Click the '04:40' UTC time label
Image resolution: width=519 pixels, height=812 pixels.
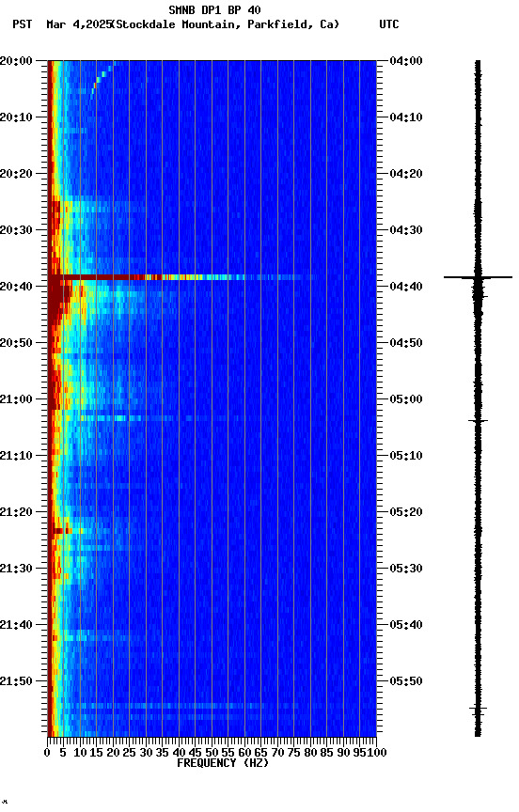(x=406, y=287)
